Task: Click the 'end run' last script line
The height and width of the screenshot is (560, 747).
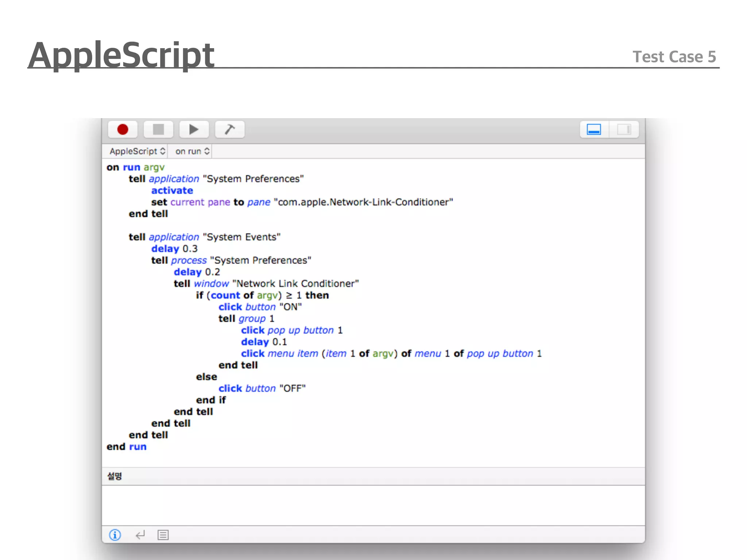Action: 126,447
